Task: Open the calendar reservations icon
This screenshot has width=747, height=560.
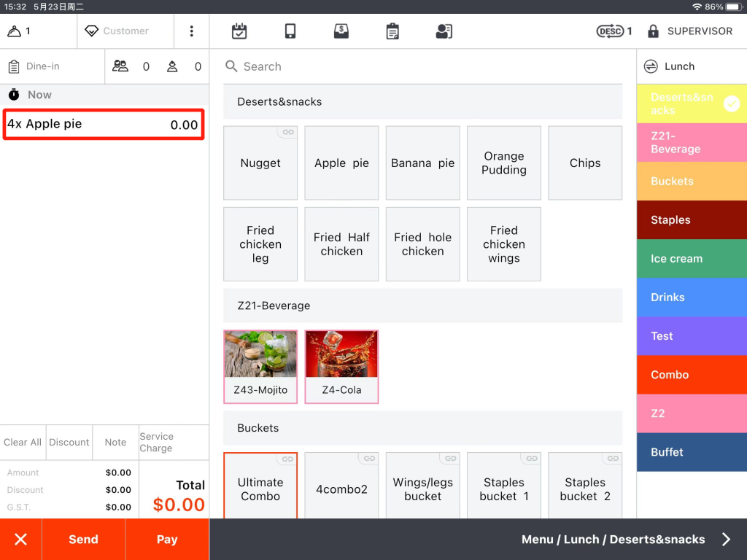Action: click(239, 31)
